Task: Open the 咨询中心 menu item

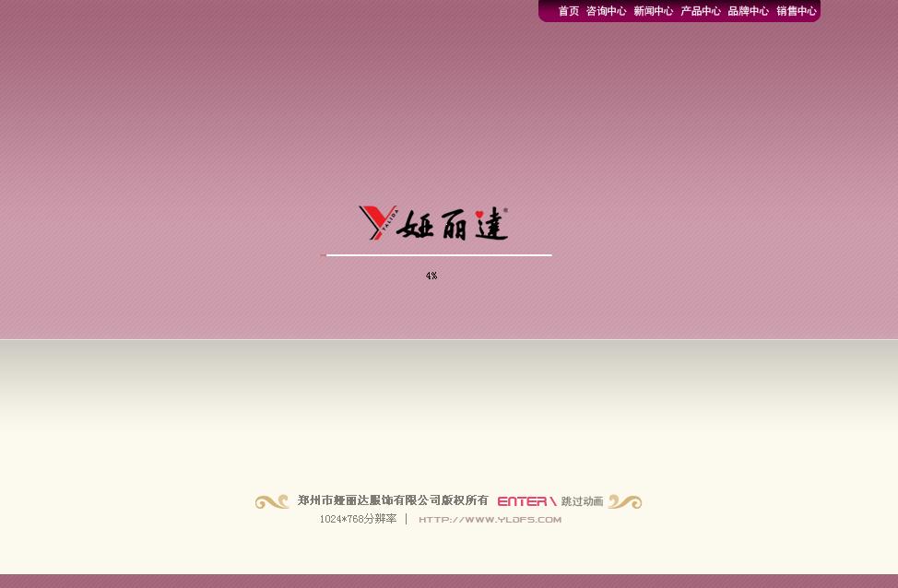Action: pyautogui.click(x=606, y=11)
